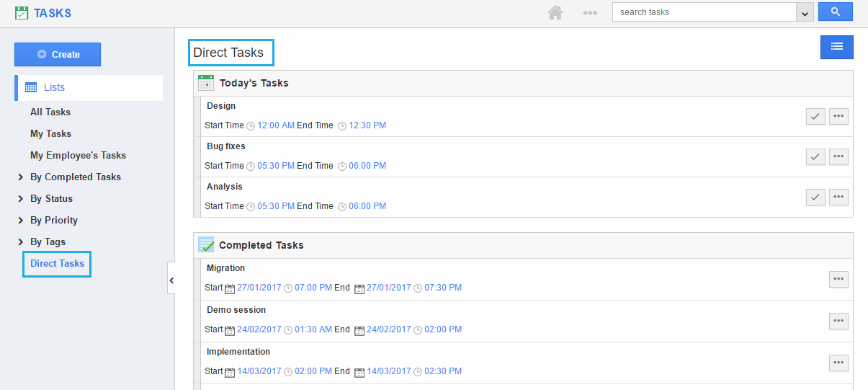Mark Bug fixes task as complete
Image resolution: width=868 pixels, height=390 pixels.
(x=815, y=156)
